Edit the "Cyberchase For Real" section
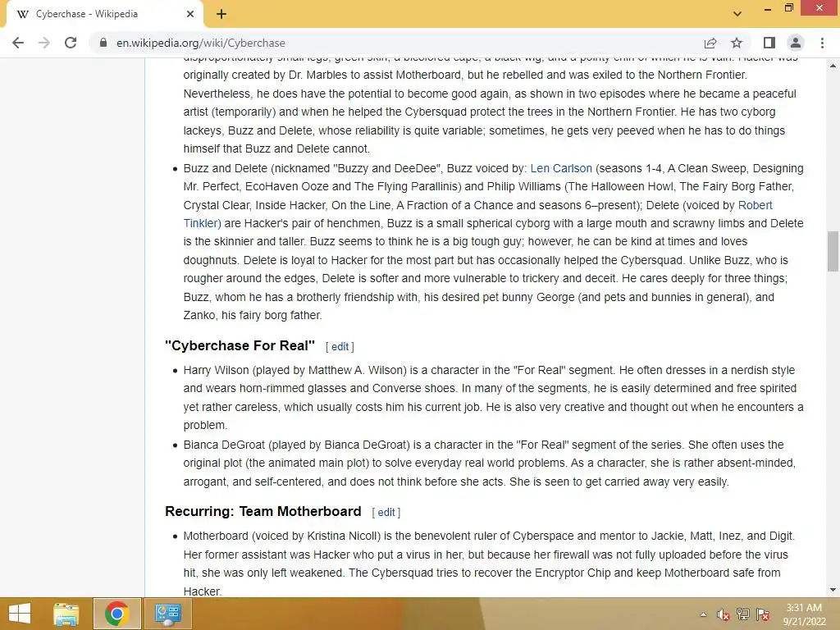 [x=340, y=347]
